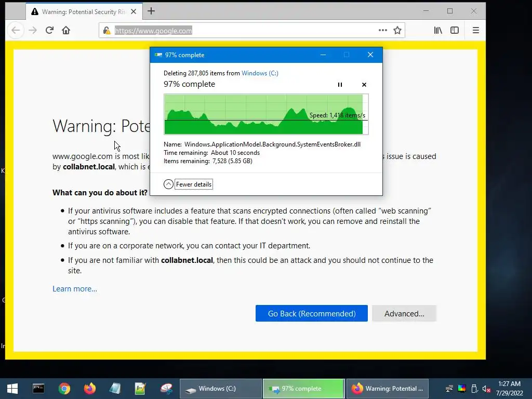Viewport: 532px width, 399px height.
Task: Click the muted volume tray icon
Action: point(486,389)
